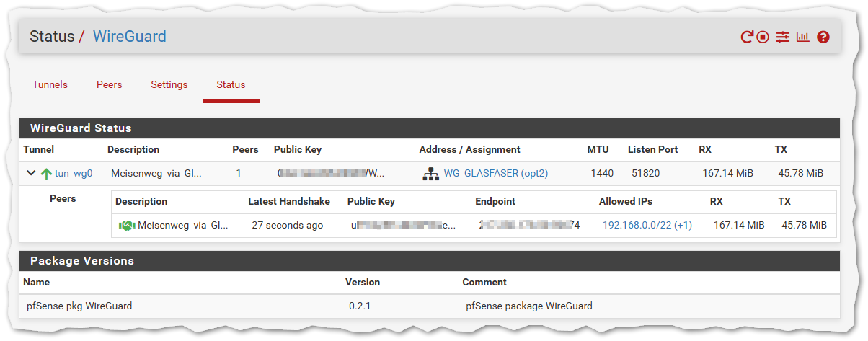This screenshot has width=868, height=341.
Task: Collapse the tun_wg0 peers chevron
Action: (x=31, y=173)
